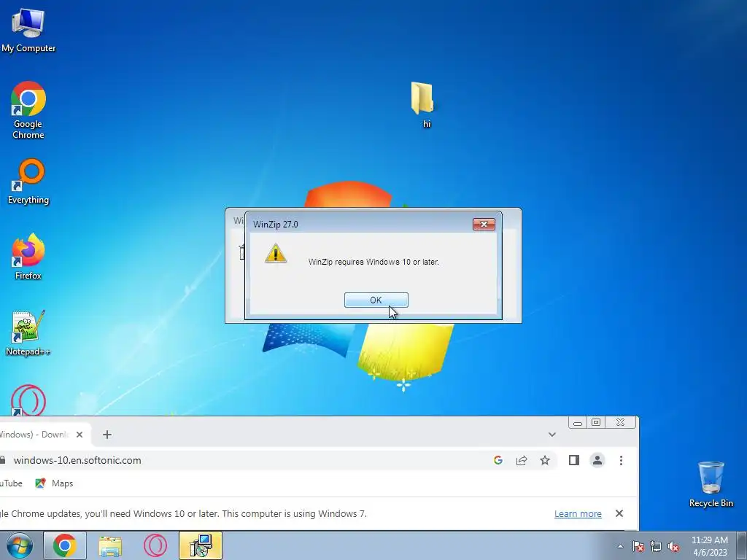This screenshot has height=560, width=747.
Task: Open the Opera desktop shortcut
Action: click(28, 400)
